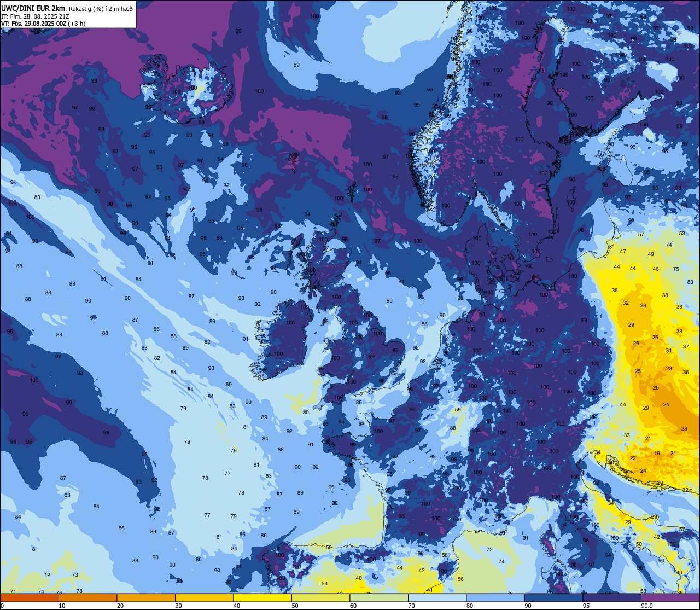Viewport: 700px width, 610px height.
Task: Click the 70–80 pale blue legend swatch
Action: (437, 597)
